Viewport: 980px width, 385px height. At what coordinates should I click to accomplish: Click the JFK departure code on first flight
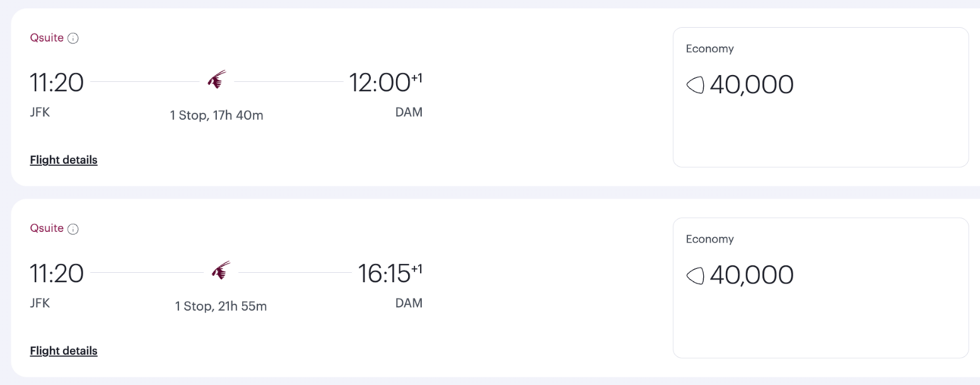click(x=40, y=113)
